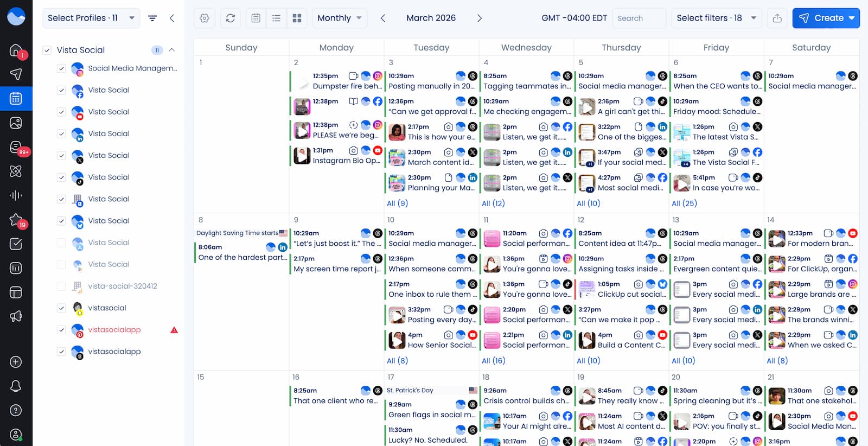Toggle checkbox for vistasocial profile
Image resolution: width=868 pixels, height=446 pixels.
tap(61, 308)
